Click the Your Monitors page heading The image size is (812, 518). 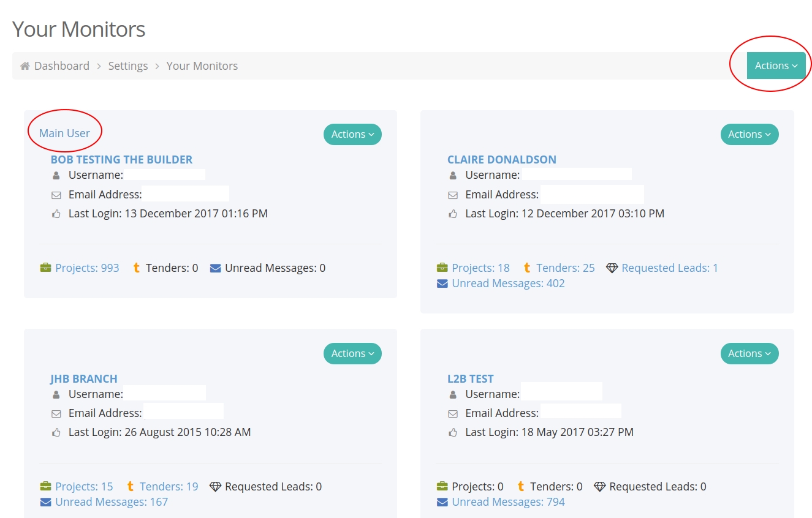pyautogui.click(x=79, y=29)
